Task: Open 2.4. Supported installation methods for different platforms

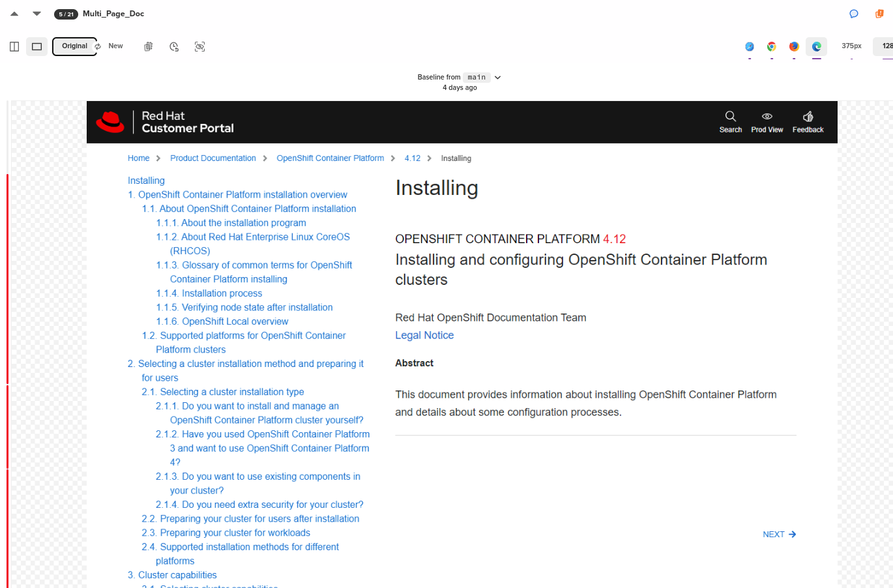Action: (x=241, y=554)
